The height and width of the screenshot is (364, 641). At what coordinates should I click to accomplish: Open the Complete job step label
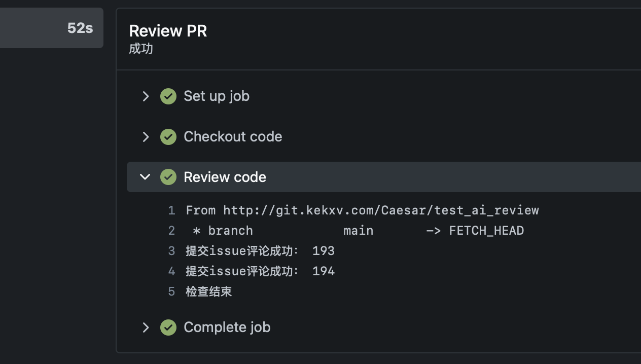coord(227,327)
